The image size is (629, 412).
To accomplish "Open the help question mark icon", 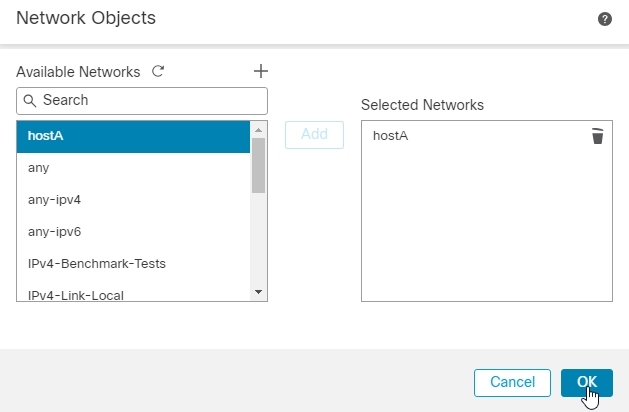I will pyautogui.click(x=605, y=19).
